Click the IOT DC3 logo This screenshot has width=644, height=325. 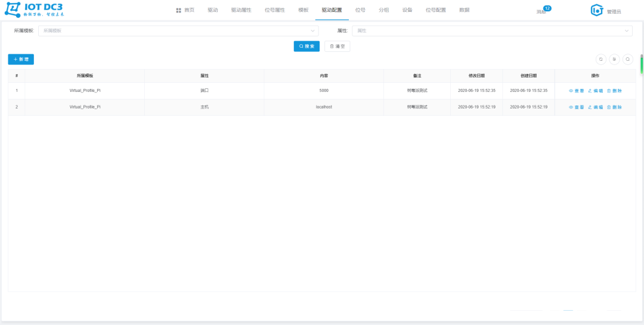coord(33,10)
